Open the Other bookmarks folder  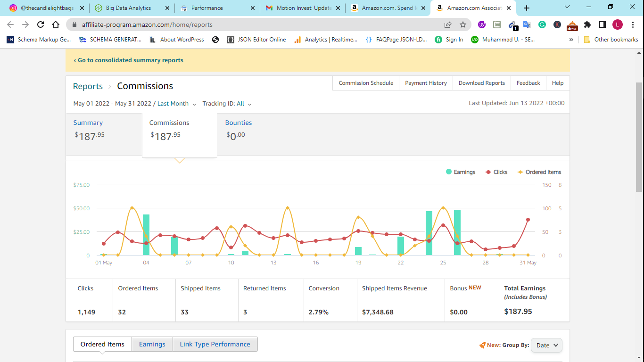[611, 40]
